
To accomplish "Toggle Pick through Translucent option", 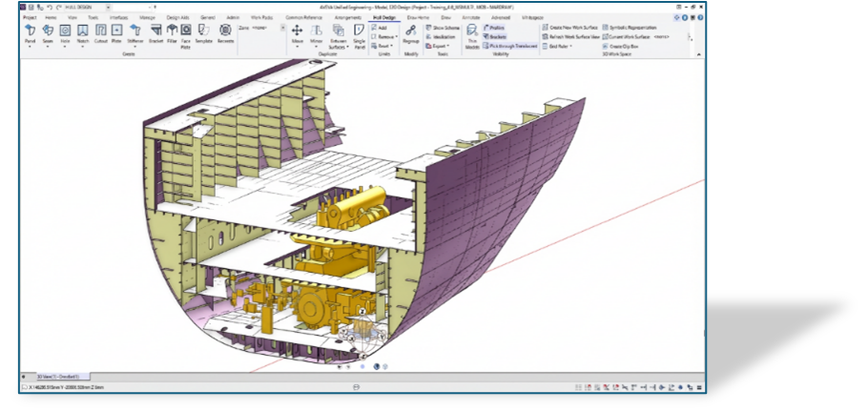I will 511,46.
